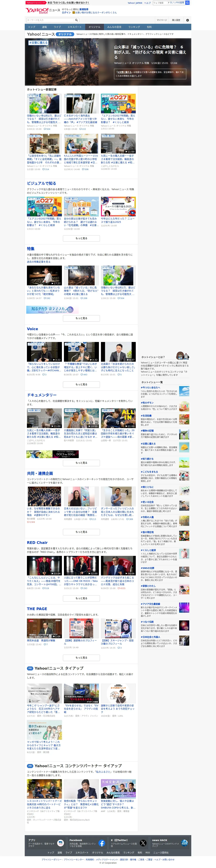Click the sky image beside #今つらいあなたへ
216x868 pixels.
point(184,391)
